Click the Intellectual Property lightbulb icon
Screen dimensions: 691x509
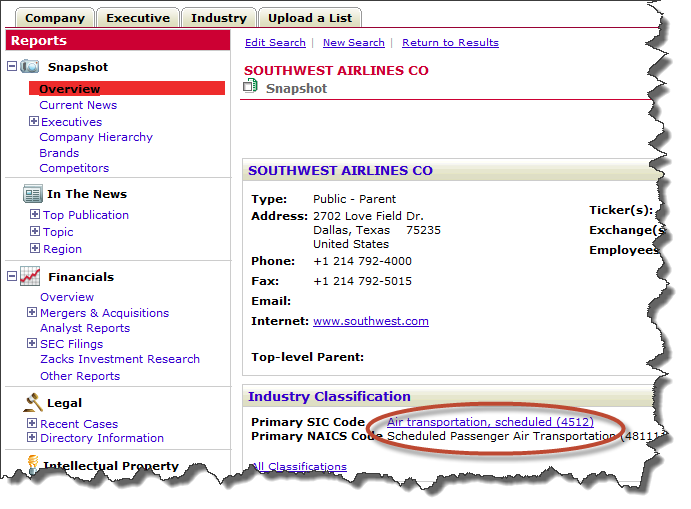[x=33, y=464]
